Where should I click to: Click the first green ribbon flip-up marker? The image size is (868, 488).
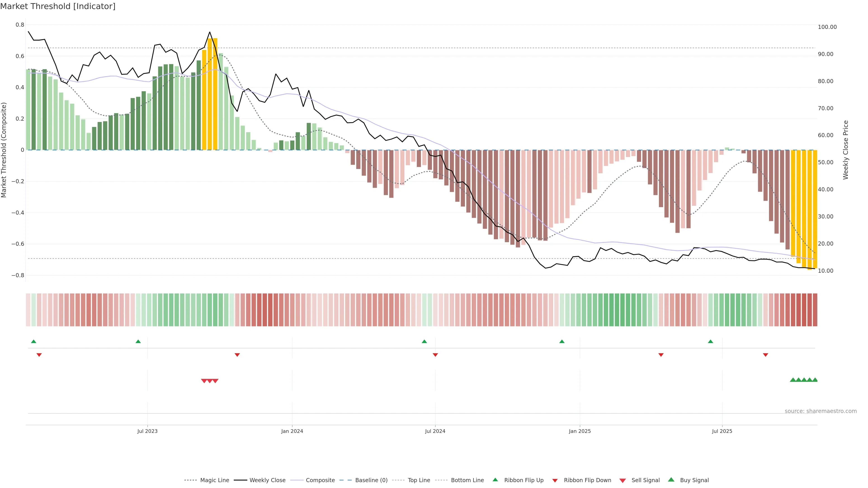pos(34,342)
